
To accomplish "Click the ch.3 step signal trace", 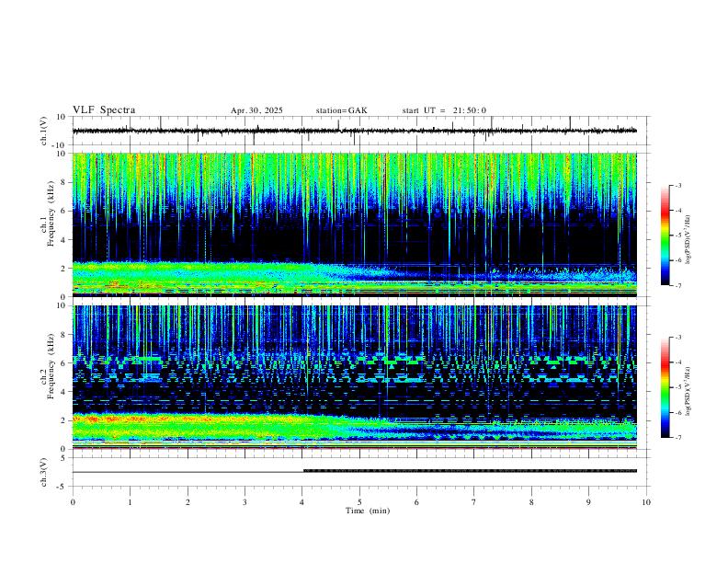I will [354, 471].
